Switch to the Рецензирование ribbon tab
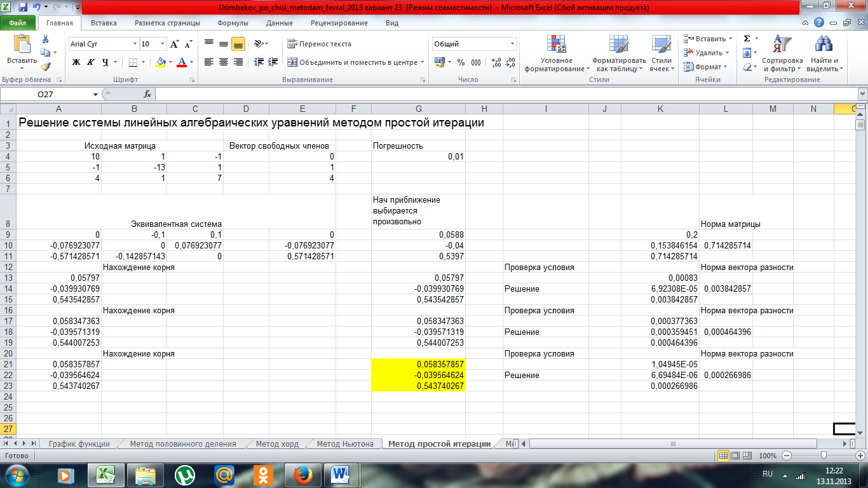868x488 pixels. click(339, 23)
